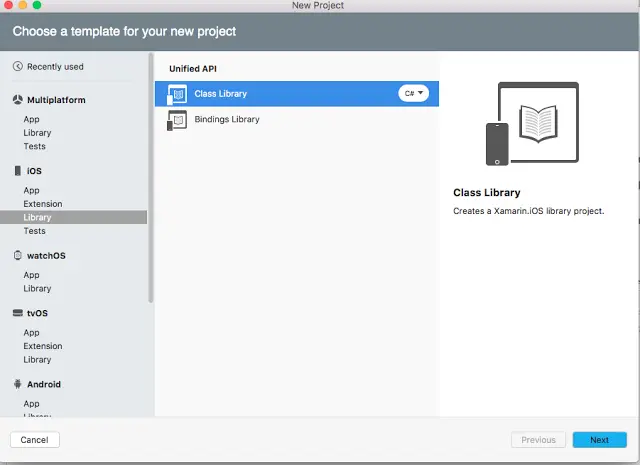Select the Android heading

coord(44,384)
